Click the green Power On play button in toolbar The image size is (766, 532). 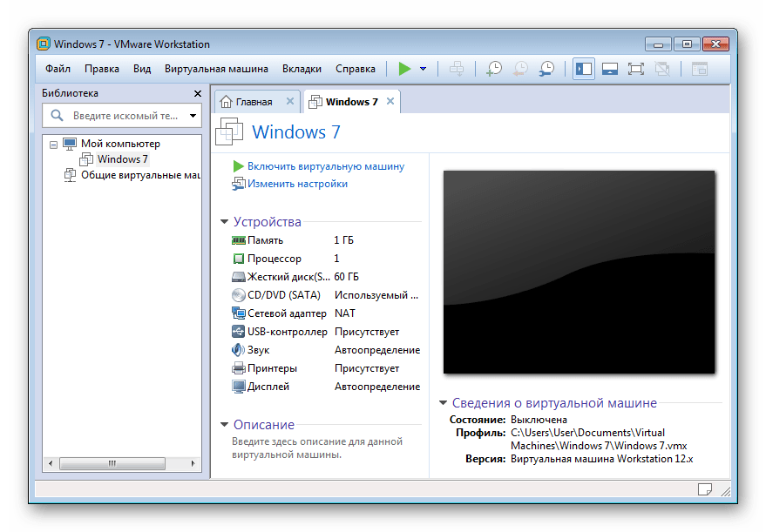pyautogui.click(x=404, y=69)
